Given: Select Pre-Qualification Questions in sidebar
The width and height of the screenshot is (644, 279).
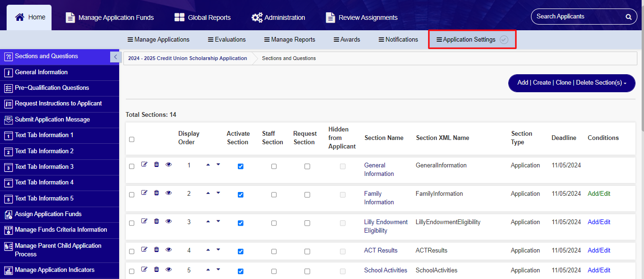Looking at the screenshot, I should (60, 88).
